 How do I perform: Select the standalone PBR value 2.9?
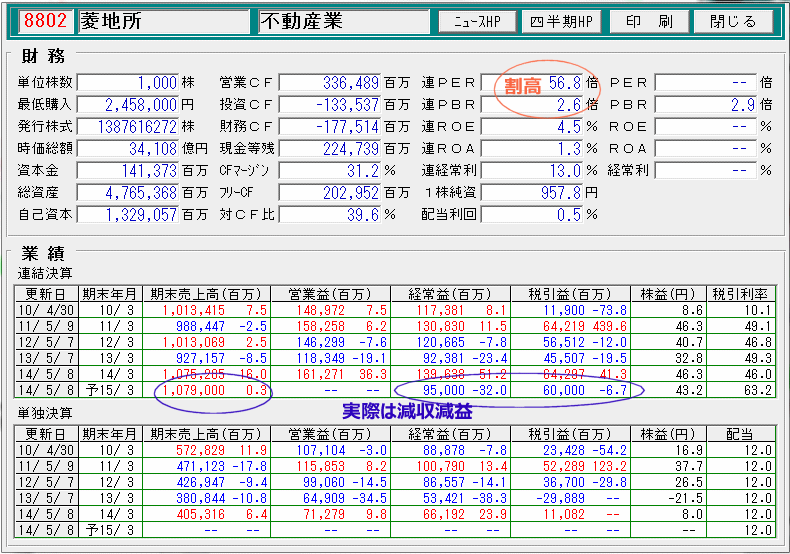(x=706, y=105)
